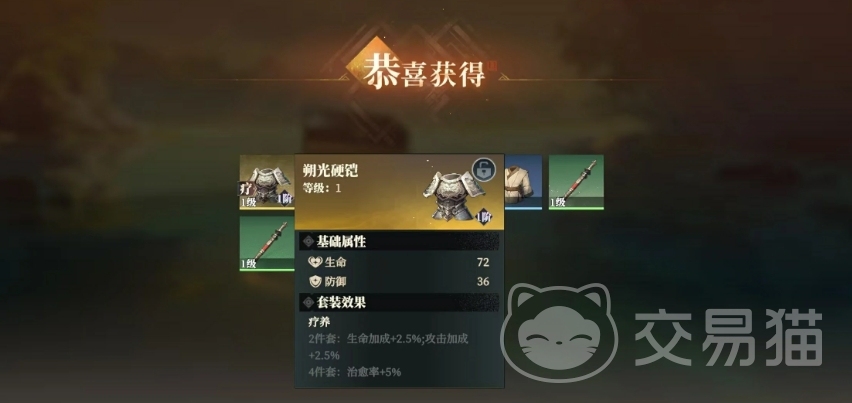The width and height of the screenshot is (852, 403).
Task: Click the 防御 shield icon
Action: coord(315,282)
